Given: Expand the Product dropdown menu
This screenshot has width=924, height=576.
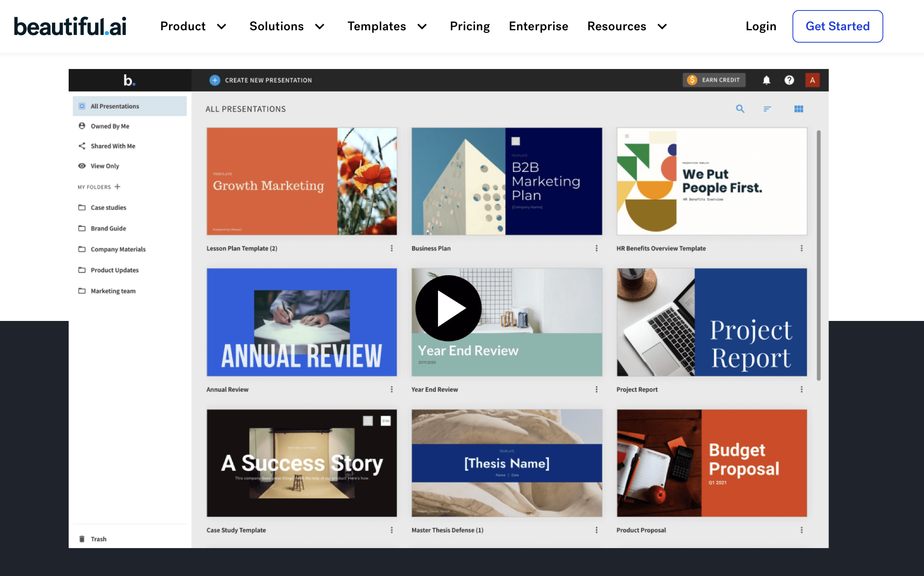Looking at the screenshot, I should point(193,26).
